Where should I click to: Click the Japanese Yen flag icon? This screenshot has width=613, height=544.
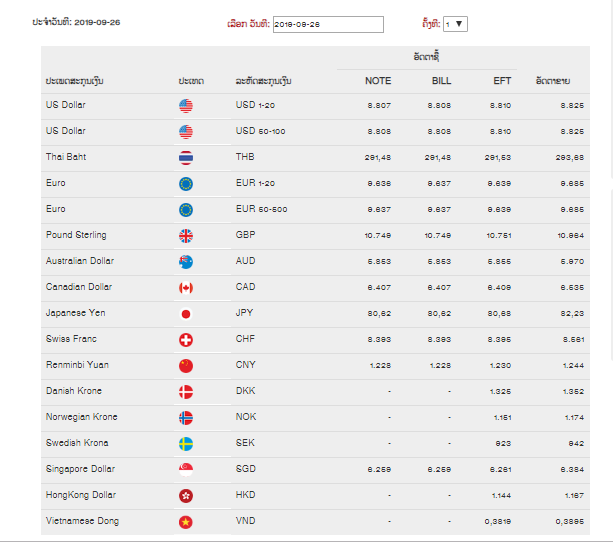(x=186, y=314)
